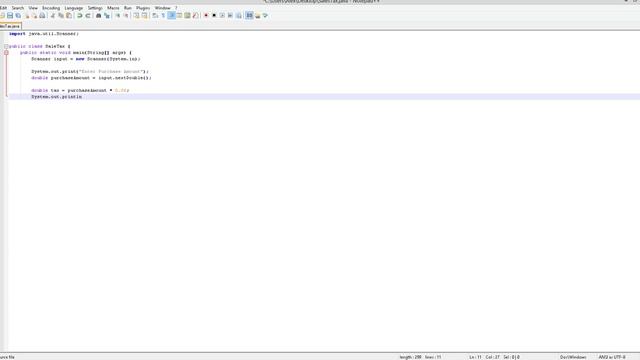
Task: Click the Close All toolbar icon
Action: coord(35,16)
